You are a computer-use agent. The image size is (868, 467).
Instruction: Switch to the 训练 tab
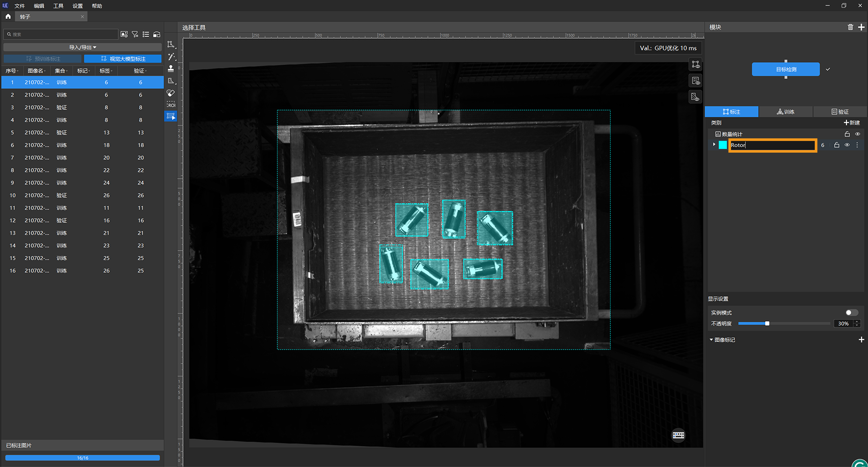(786, 112)
